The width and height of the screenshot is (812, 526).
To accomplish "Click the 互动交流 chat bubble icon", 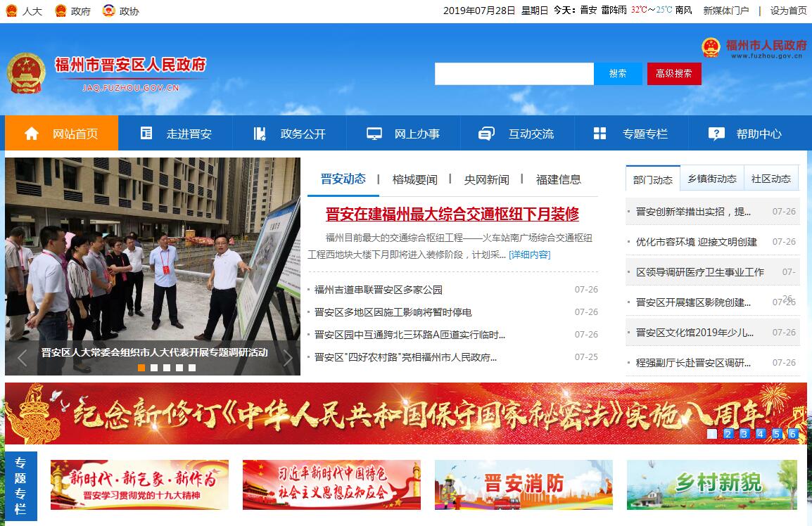I will pos(486,134).
